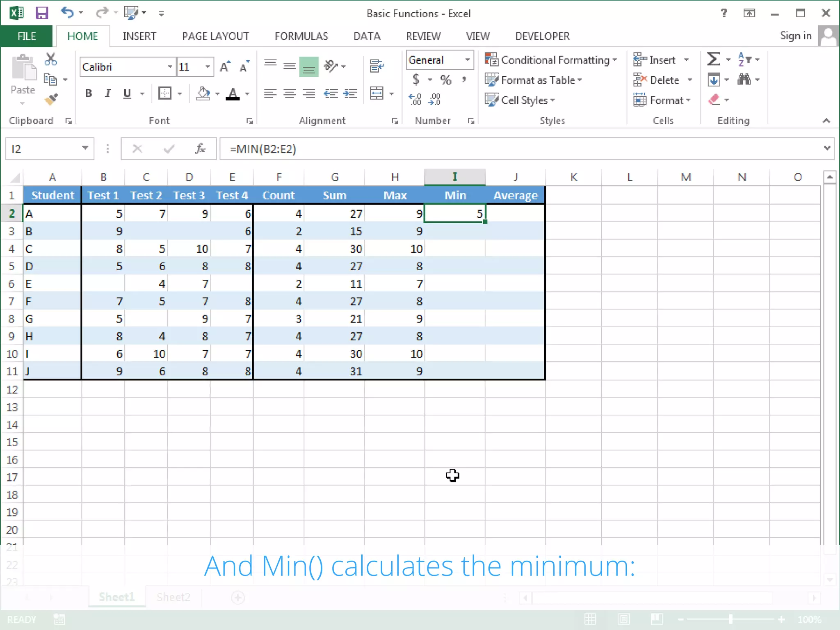Increase decimal places
840x630 pixels.
tap(415, 99)
